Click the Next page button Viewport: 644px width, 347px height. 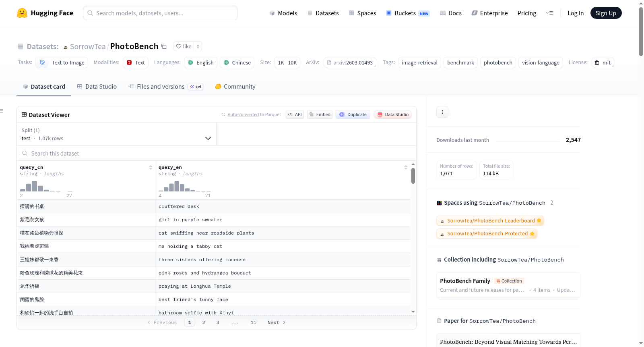tap(277, 322)
